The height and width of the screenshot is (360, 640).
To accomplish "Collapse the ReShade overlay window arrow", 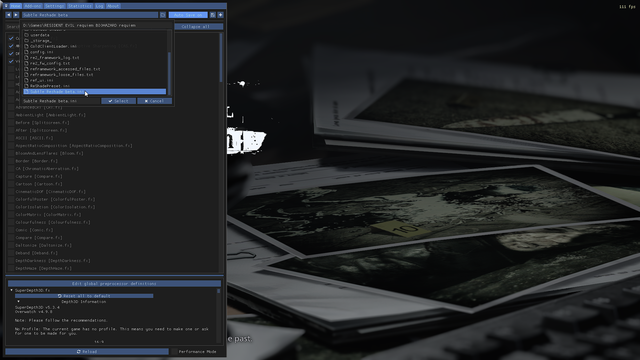I will tap(6, 6).
